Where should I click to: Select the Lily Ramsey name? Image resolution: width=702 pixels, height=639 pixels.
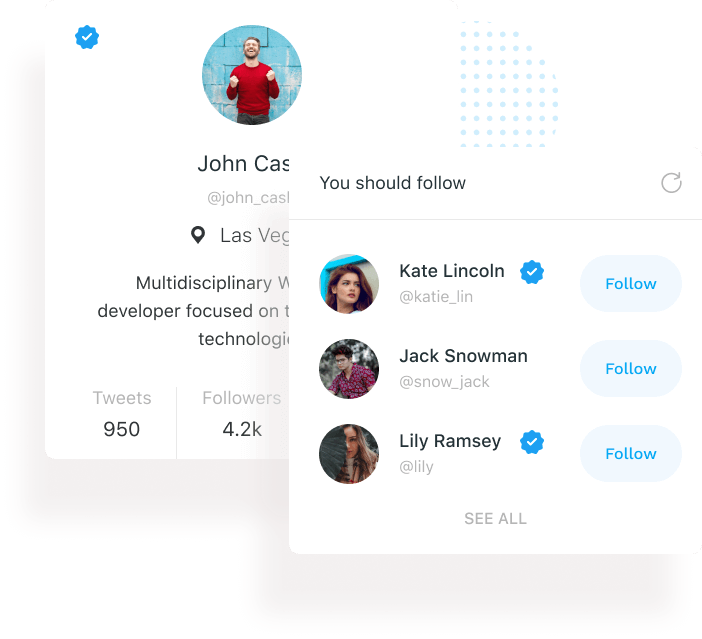(450, 442)
